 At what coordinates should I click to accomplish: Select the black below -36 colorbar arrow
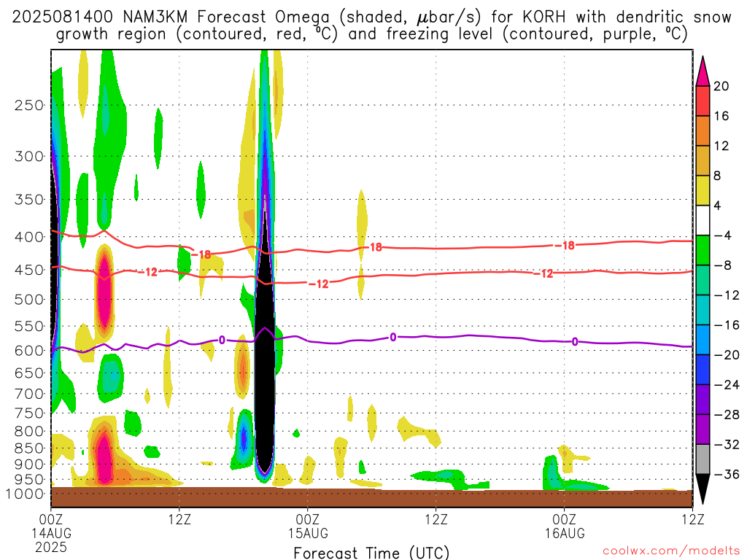tap(703, 489)
